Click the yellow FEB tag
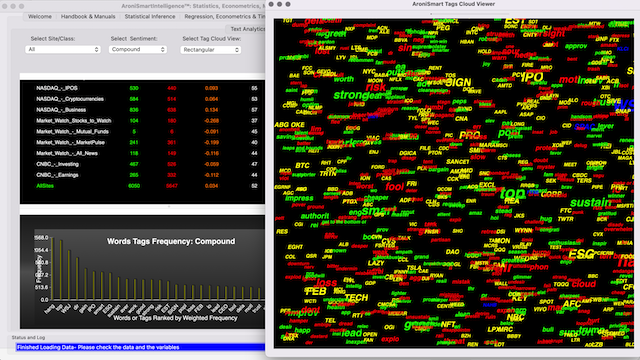This screenshot has width=640, height=360. coord(316,291)
